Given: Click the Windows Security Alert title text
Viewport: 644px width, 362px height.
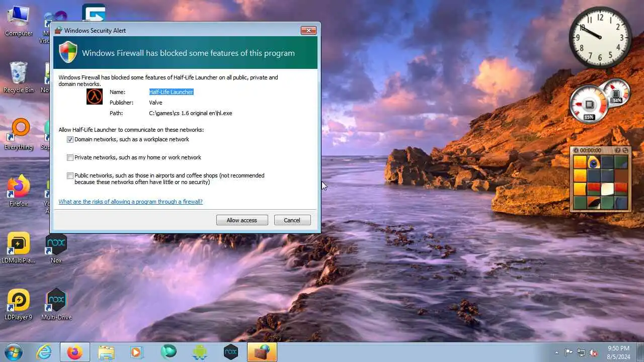Looking at the screenshot, I should (x=95, y=31).
